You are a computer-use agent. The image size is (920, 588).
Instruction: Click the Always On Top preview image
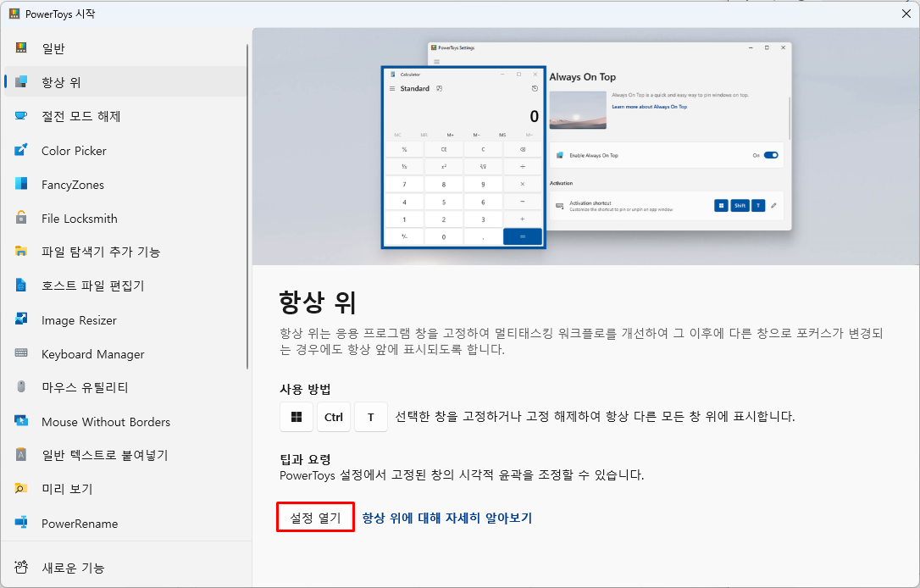coord(585,146)
